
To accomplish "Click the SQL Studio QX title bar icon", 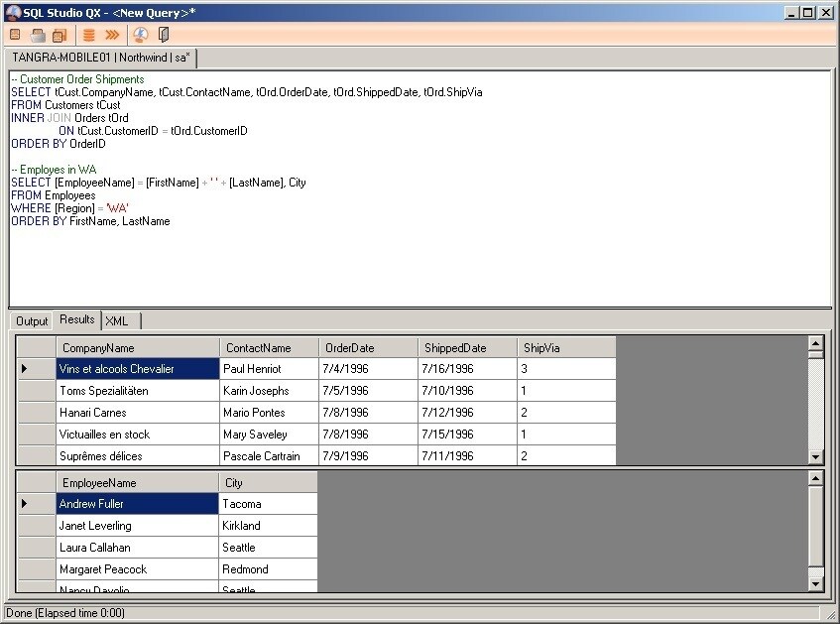I will click(12, 12).
